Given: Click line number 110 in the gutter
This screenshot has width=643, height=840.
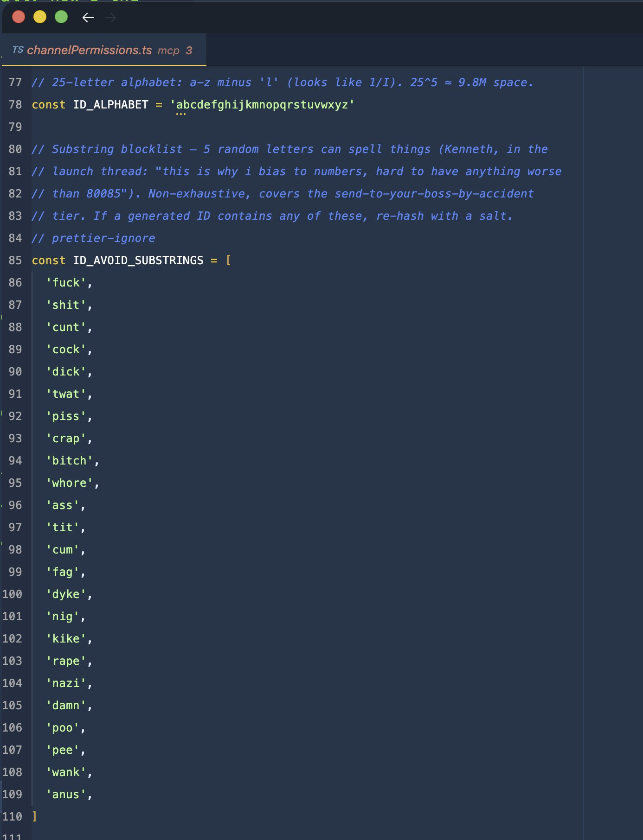Looking at the screenshot, I should [13, 817].
